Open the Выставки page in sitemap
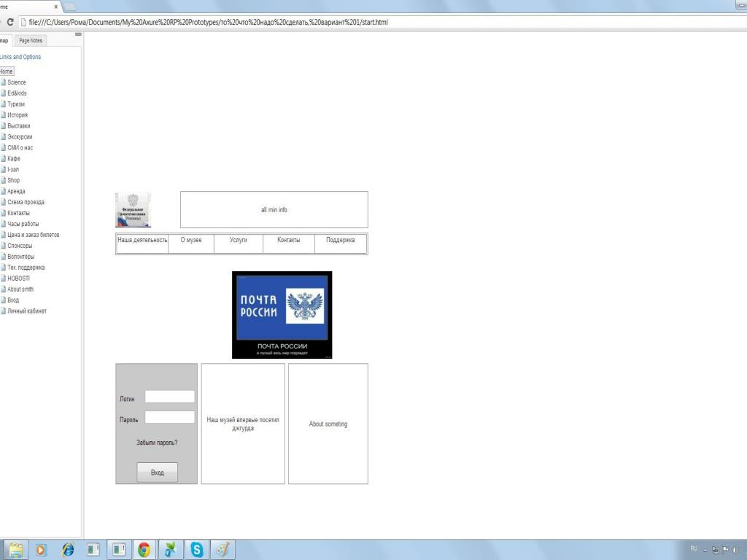 coord(18,125)
